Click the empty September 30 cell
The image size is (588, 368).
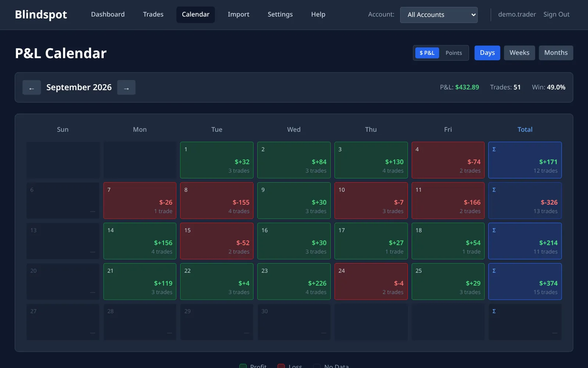pyautogui.click(x=294, y=322)
